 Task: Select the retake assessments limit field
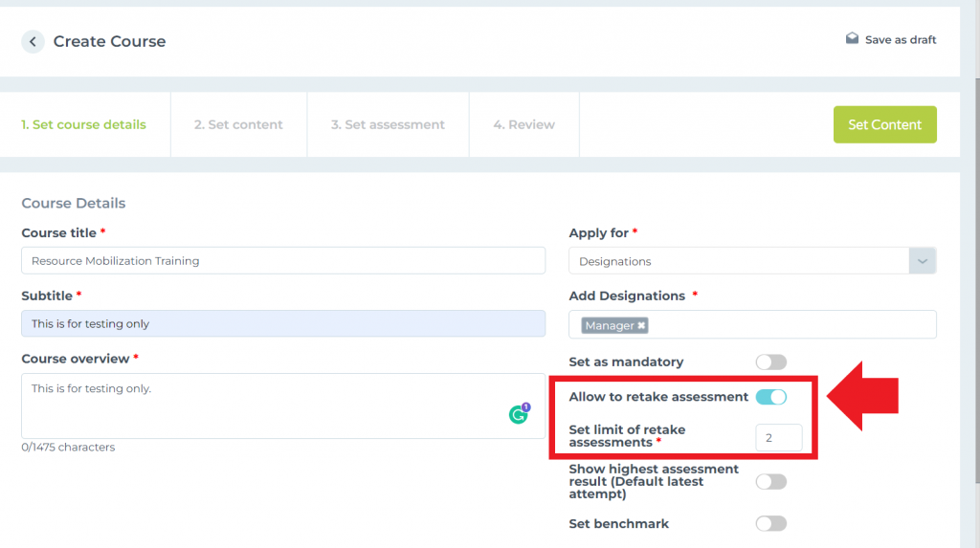tap(778, 438)
